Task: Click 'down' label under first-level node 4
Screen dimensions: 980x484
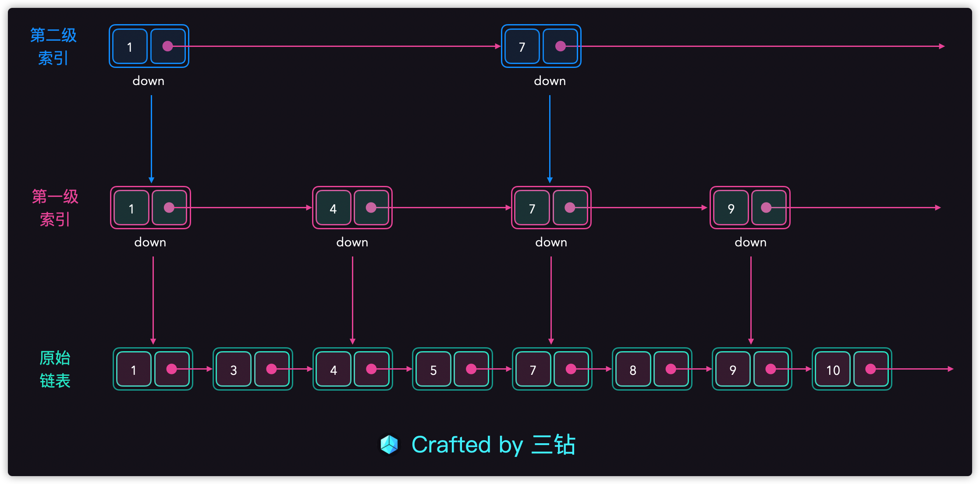Action: click(x=352, y=242)
